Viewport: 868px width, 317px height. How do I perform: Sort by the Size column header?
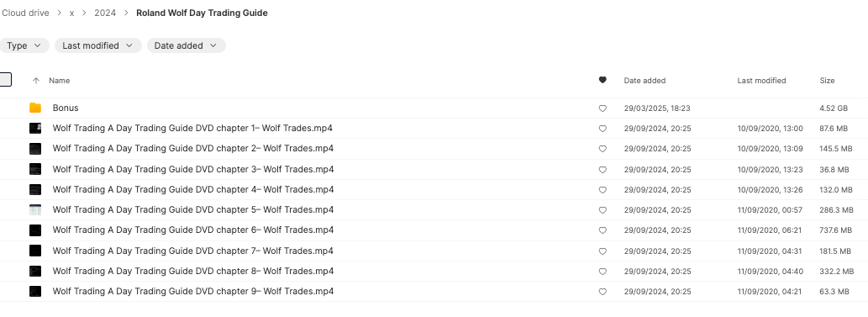(x=827, y=81)
